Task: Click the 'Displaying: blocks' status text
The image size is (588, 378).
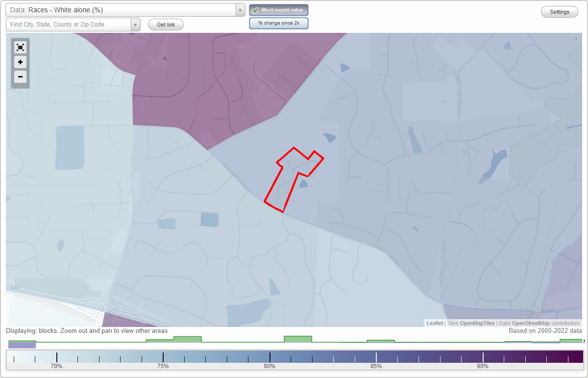Action: pyautogui.click(x=87, y=331)
